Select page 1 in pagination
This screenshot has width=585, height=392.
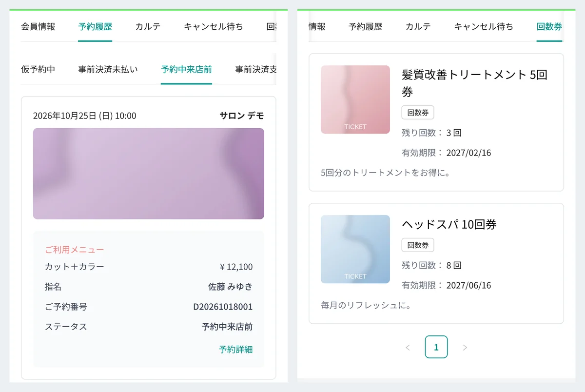pyautogui.click(x=436, y=347)
